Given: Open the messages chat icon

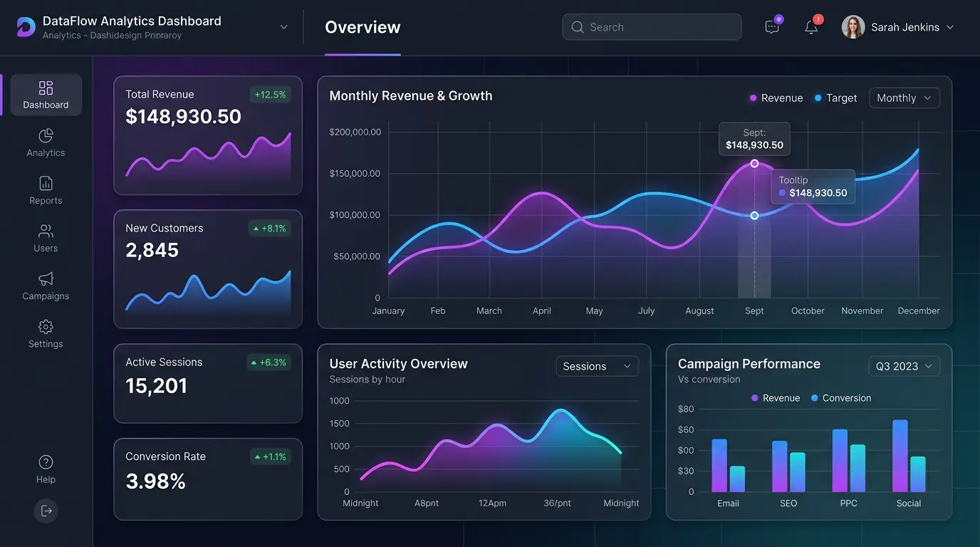Looking at the screenshot, I should (772, 27).
